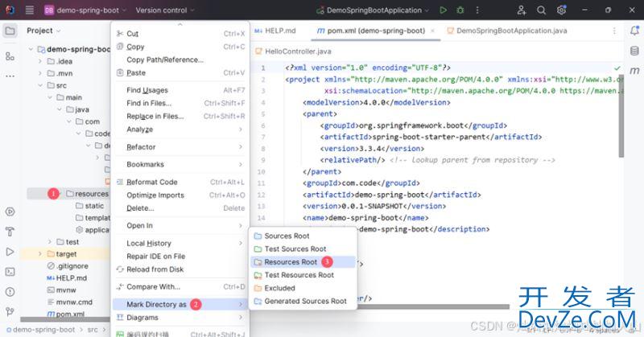
Task: Open IDE settings with the gear icon
Action: pos(561,10)
